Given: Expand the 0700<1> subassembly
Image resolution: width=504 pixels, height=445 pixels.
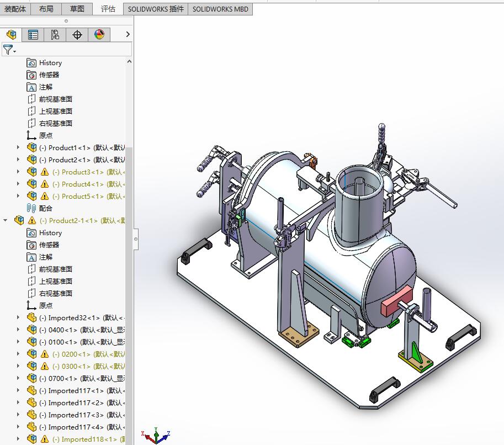Looking at the screenshot, I should (18, 378).
